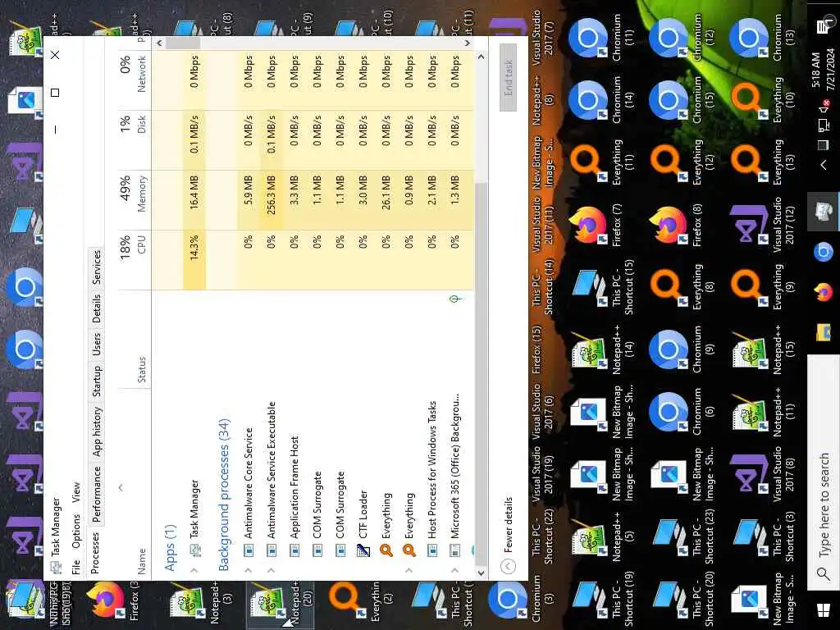Select the Antimalware Service Executable process icon
840x630 pixels.
pos(271,550)
